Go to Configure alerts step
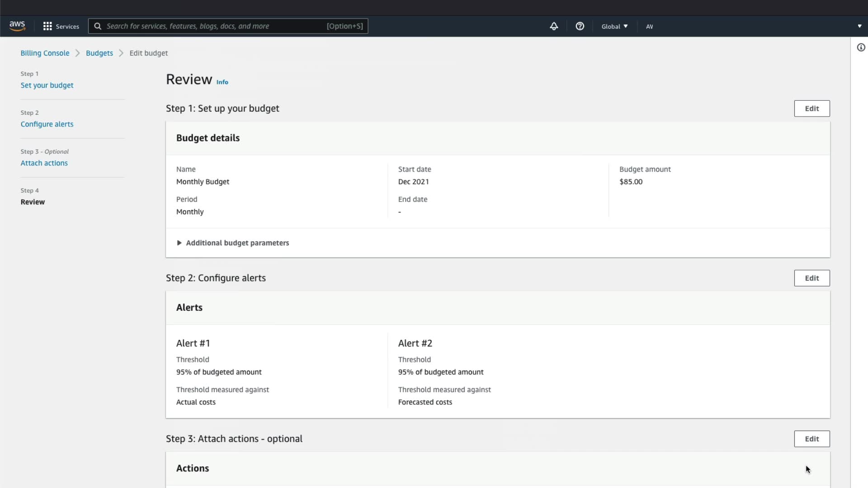This screenshot has height=488, width=868. point(47,124)
